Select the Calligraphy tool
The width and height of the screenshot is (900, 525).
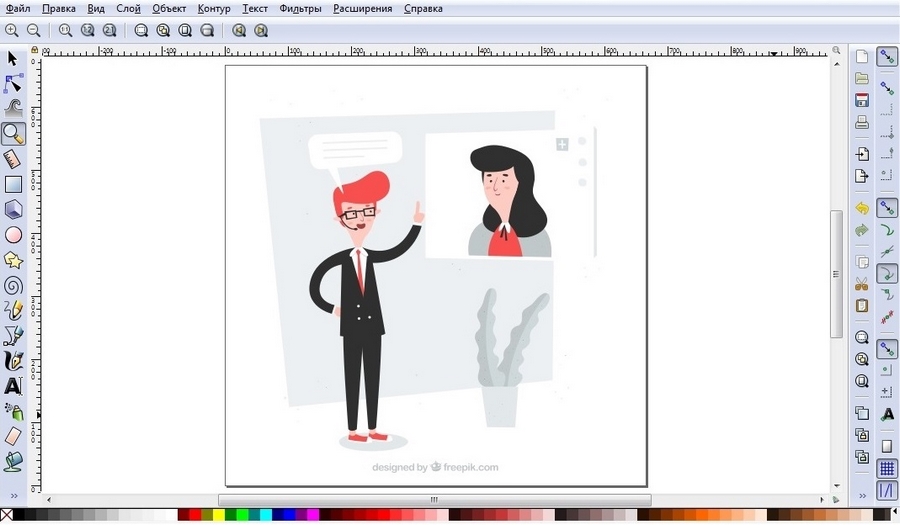[x=13, y=361]
